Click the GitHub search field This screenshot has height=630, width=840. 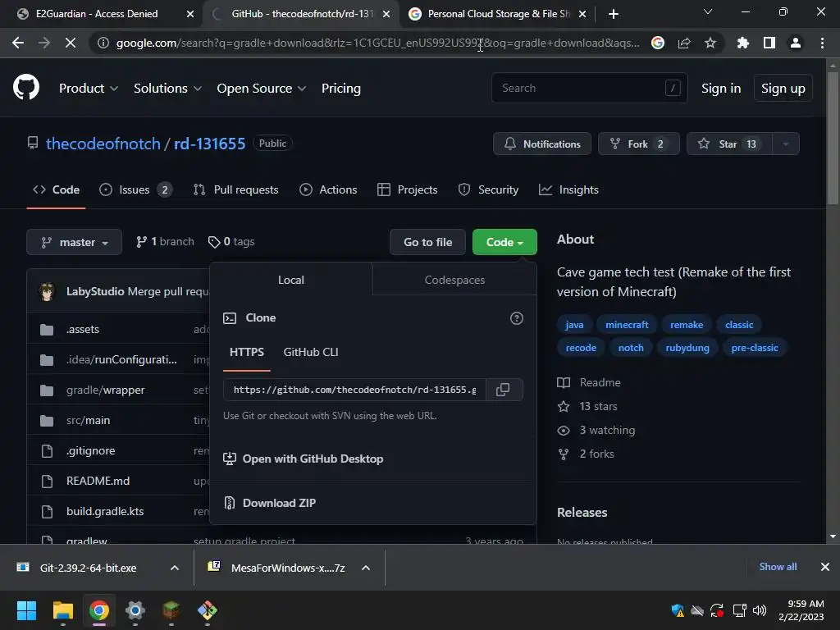pyautogui.click(x=589, y=88)
